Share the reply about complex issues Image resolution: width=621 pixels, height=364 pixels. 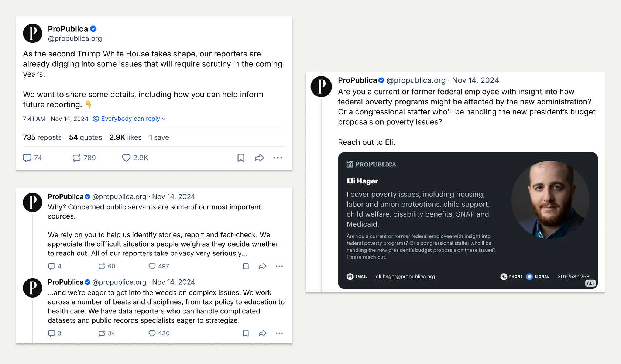pyautogui.click(x=263, y=333)
